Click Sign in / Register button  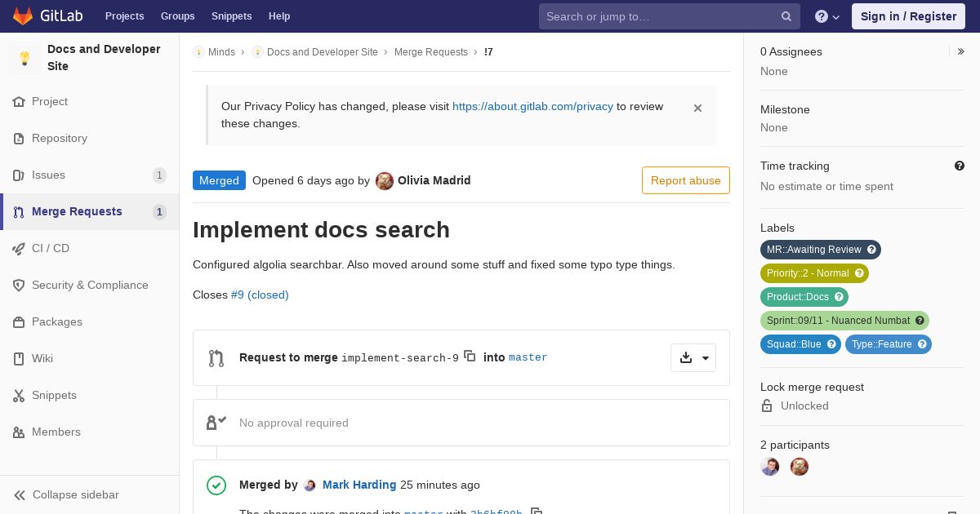click(x=908, y=16)
